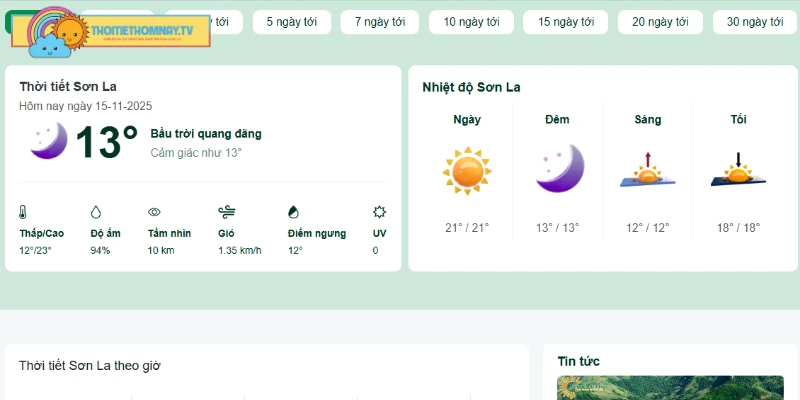
Task: Switch to the 15 ngày tới tab
Action: point(566,22)
